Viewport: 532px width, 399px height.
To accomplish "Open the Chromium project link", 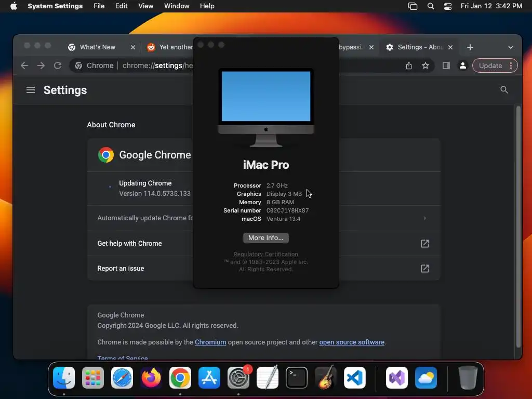I will point(210,342).
